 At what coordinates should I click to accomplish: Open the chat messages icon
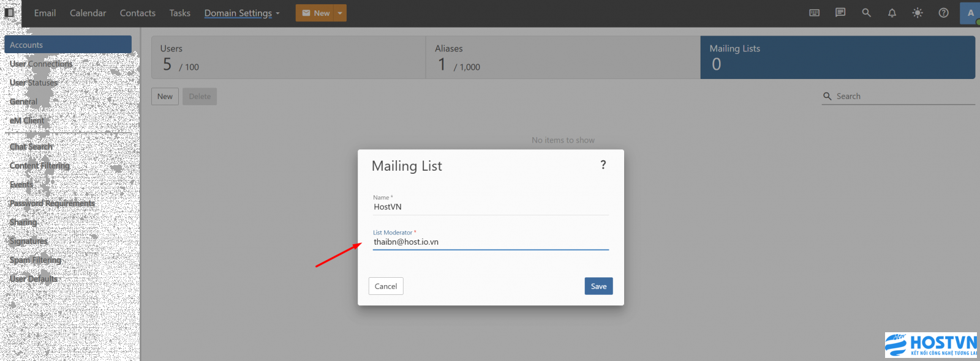point(840,13)
